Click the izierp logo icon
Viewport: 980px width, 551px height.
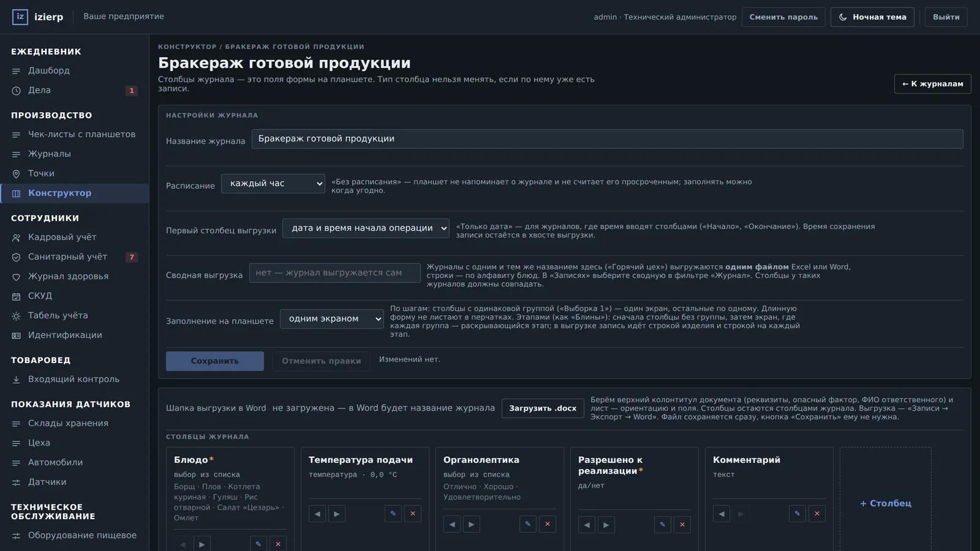(20, 17)
